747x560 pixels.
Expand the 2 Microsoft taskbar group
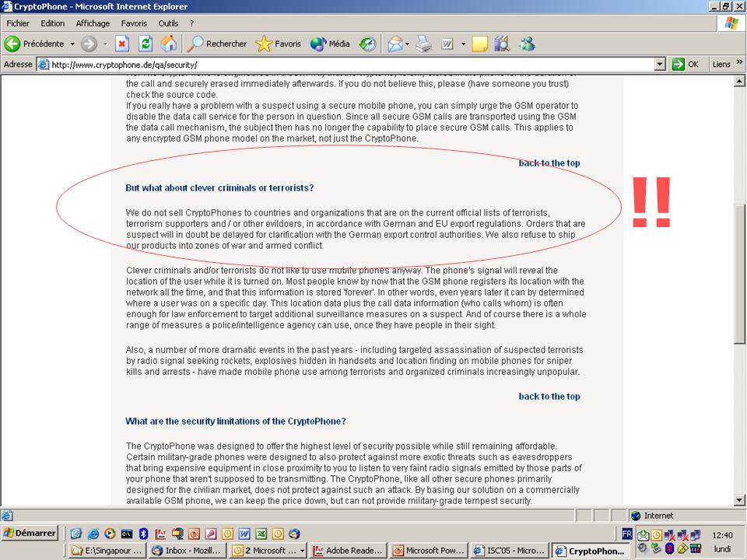tap(268, 551)
